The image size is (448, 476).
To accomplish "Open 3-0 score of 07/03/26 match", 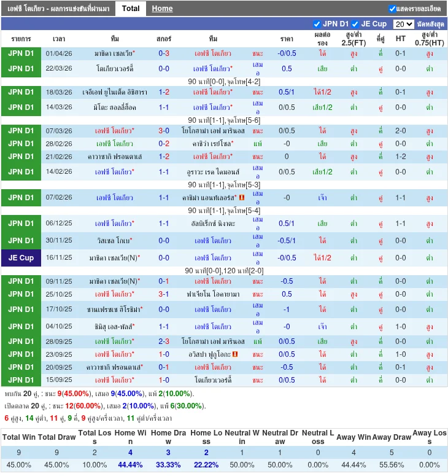I will point(164,131).
